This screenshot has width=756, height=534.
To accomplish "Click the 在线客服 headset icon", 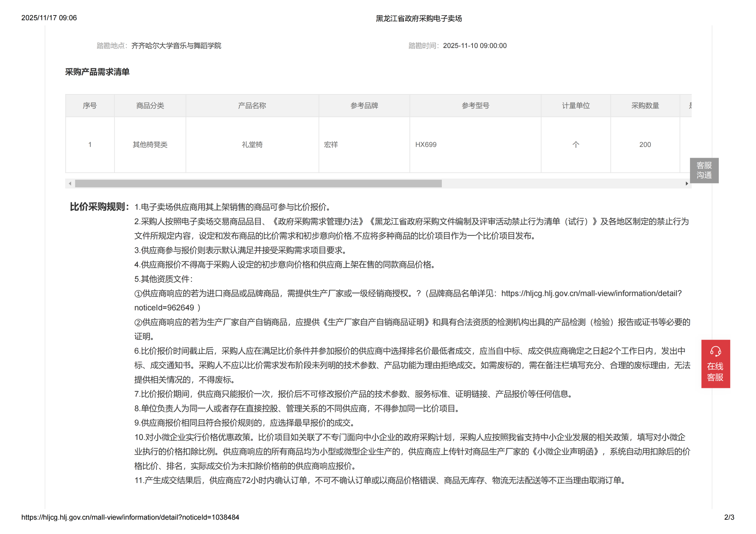I will (715, 351).
